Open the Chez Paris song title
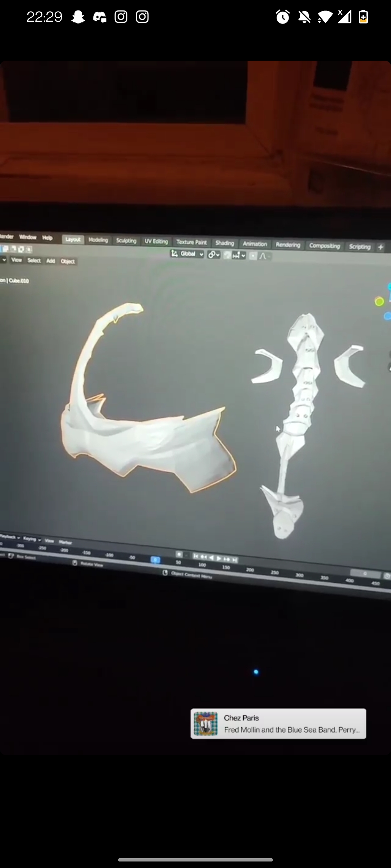Image resolution: width=391 pixels, height=868 pixels. point(241,718)
